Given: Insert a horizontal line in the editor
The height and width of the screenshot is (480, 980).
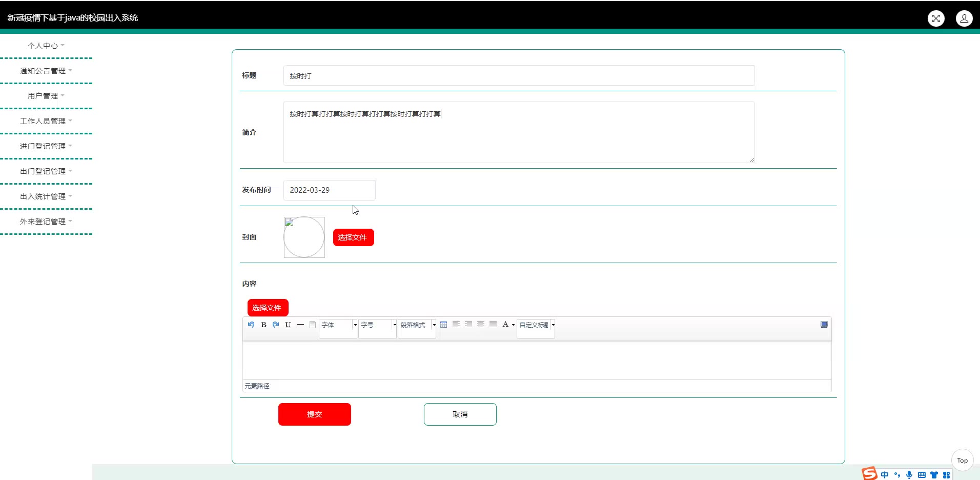Looking at the screenshot, I should pos(300,325).
